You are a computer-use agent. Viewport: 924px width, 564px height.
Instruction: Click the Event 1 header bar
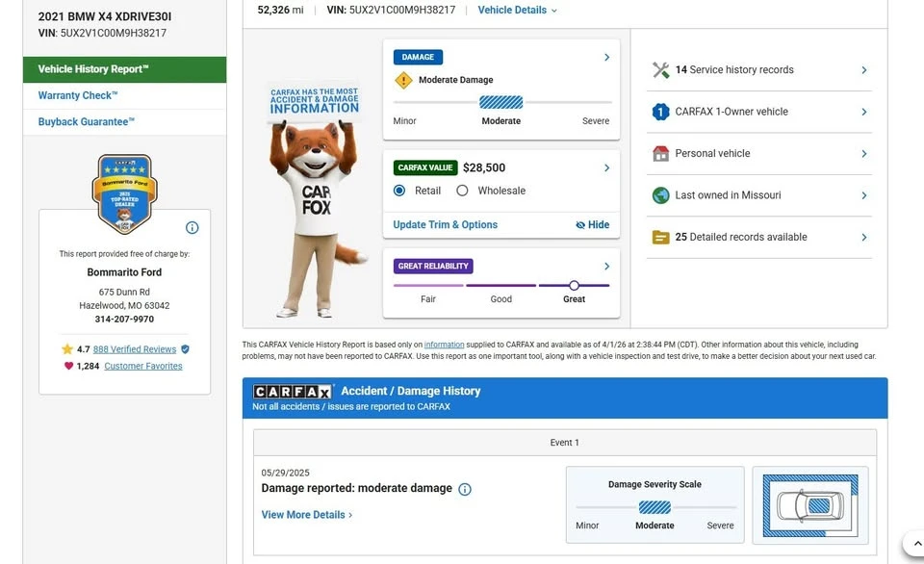coord(565,443)
